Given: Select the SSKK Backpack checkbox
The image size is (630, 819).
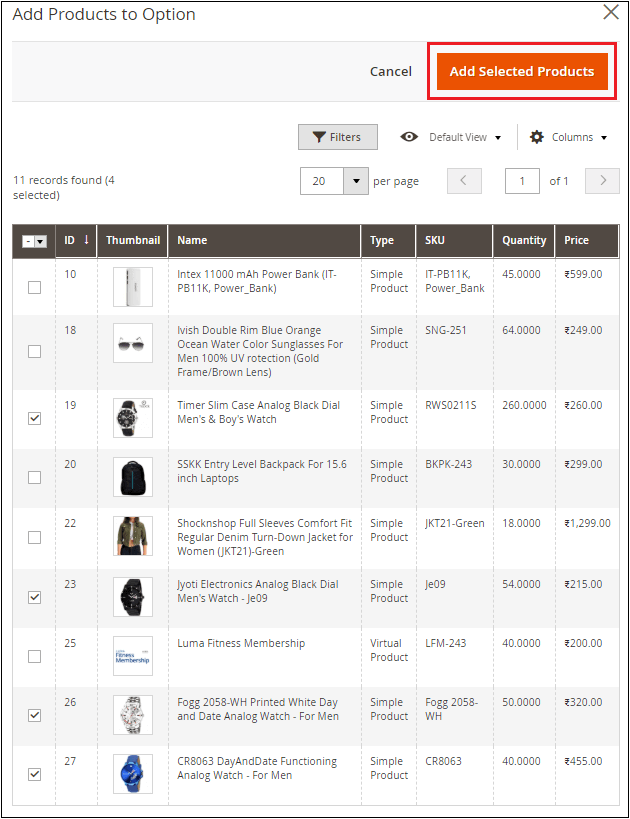Looking at the screenshot, I should [34, 477].
